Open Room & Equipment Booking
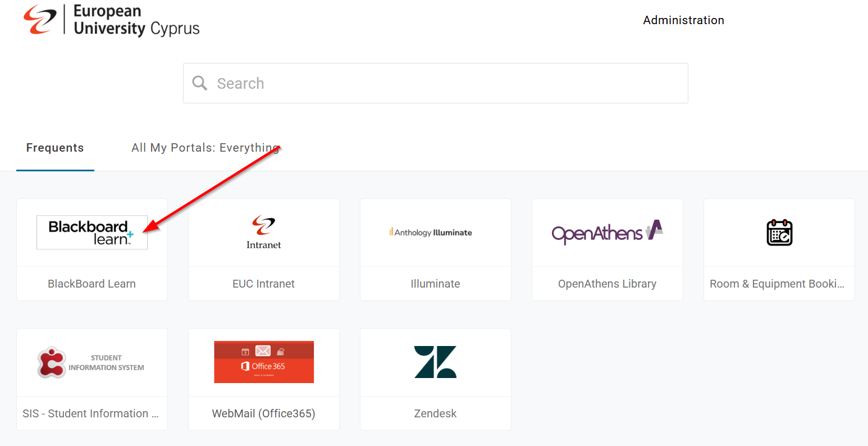Image resolution: width=868 pixels, height=446 pixels. [x=779, y=250]
